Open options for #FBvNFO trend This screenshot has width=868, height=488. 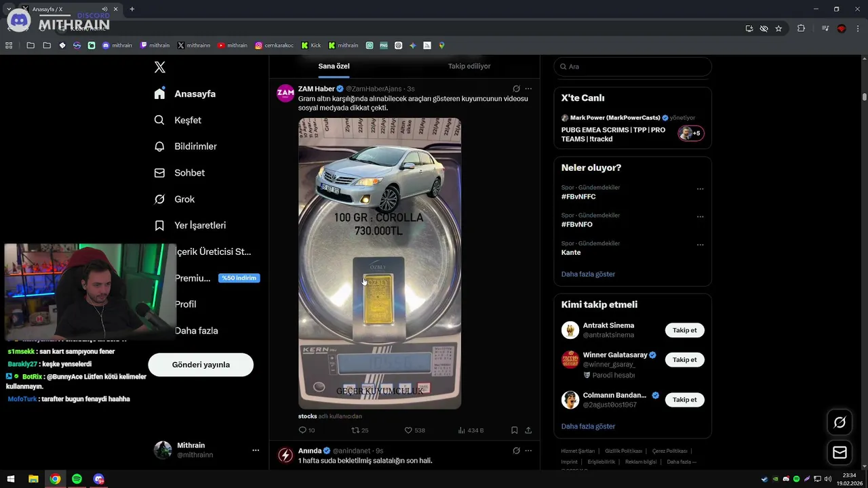pyautogui.click(x=701, y=217)
